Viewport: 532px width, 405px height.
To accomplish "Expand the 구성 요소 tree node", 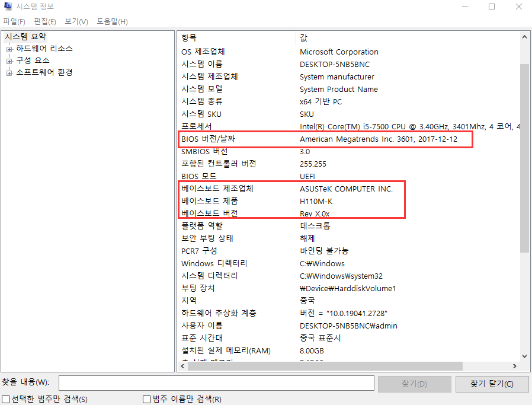I will pos(10,61).
